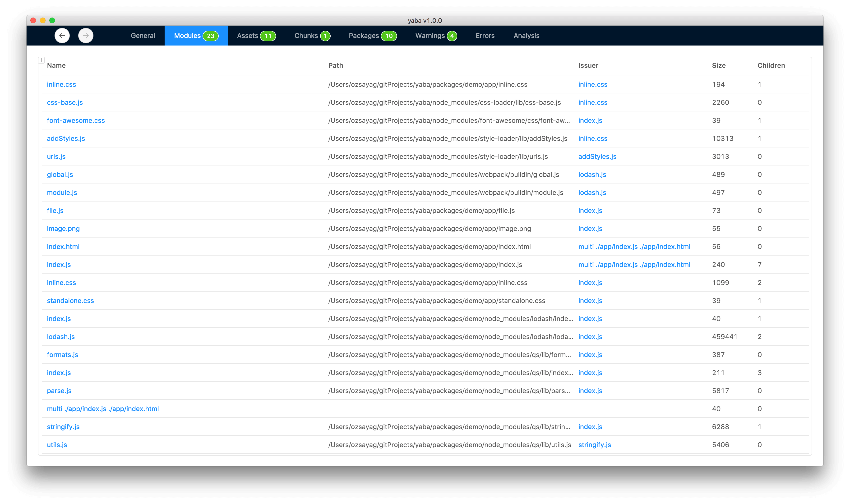Click stringify.js issuer in utils.js row
Viewport: 850px width, 504px height.
pos(595,444)
